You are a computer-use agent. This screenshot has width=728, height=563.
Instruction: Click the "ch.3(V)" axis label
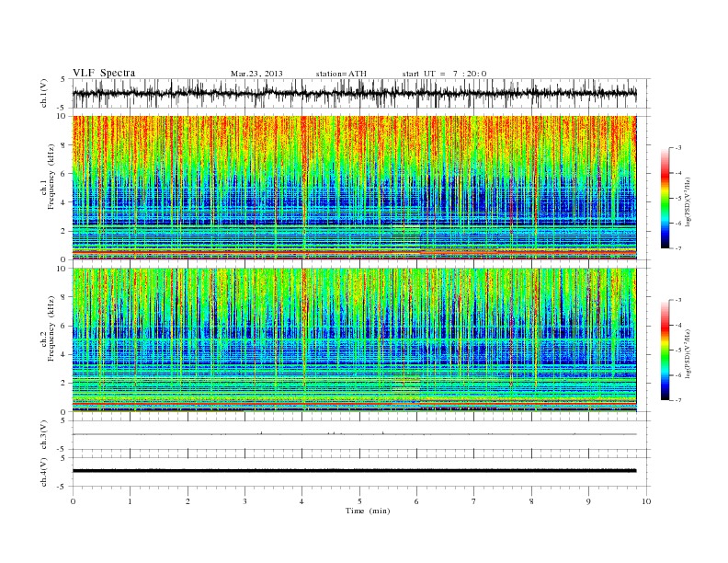[43, 435]
